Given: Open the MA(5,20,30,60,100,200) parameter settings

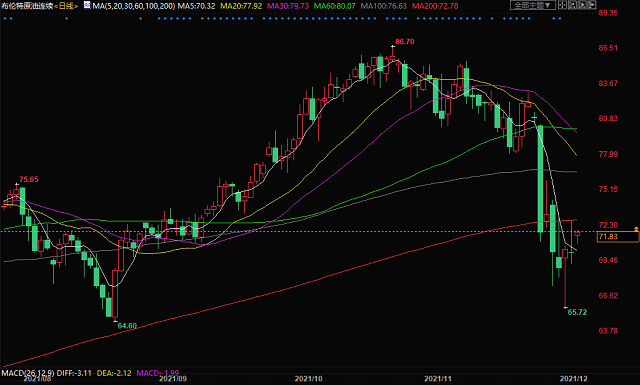Looking at the screenshot, I should point(134,6).
